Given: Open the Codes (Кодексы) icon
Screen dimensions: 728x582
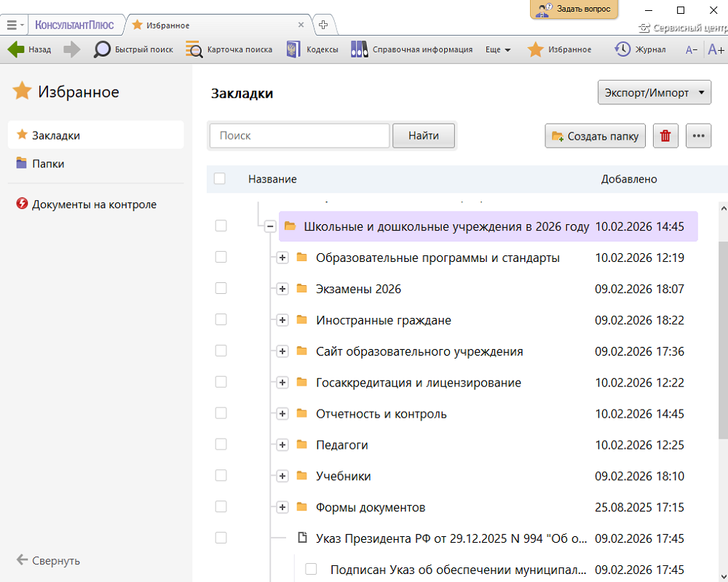Looking at the screenshot, I should 293,49.
